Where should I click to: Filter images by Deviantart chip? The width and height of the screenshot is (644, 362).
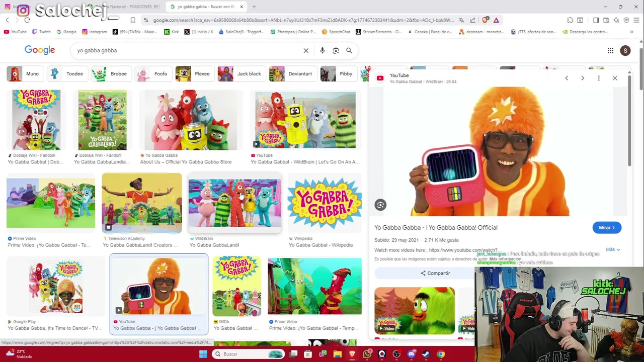click(292, 74)
